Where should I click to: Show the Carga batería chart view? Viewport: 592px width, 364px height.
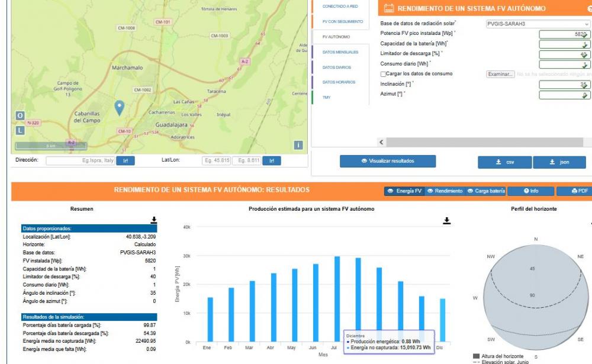486,191
